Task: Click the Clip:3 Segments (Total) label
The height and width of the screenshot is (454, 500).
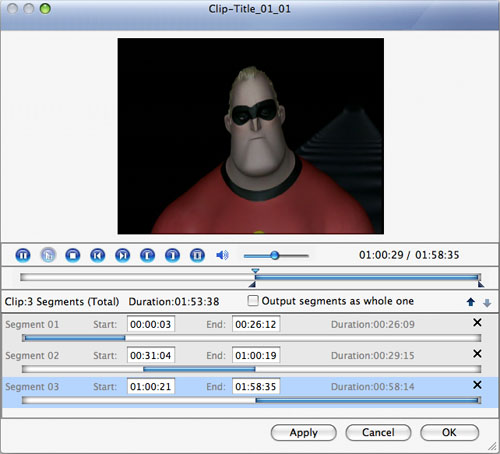Action: (x=62, y=302)
